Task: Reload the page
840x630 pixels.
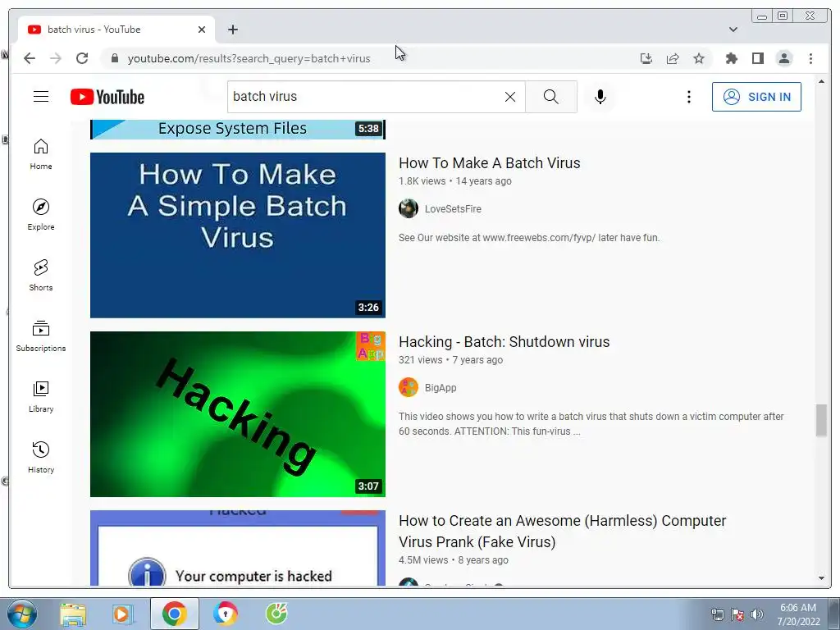Action: pos(82,58)
